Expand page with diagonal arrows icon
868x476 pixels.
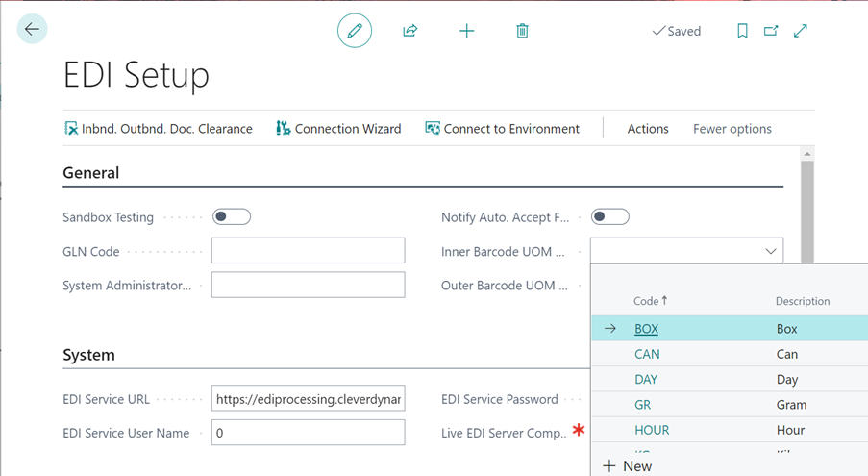tap(801, 31)
